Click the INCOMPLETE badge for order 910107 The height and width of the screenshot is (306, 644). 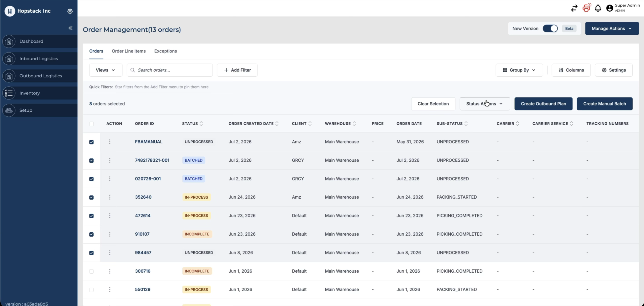[x=197, y=234]
